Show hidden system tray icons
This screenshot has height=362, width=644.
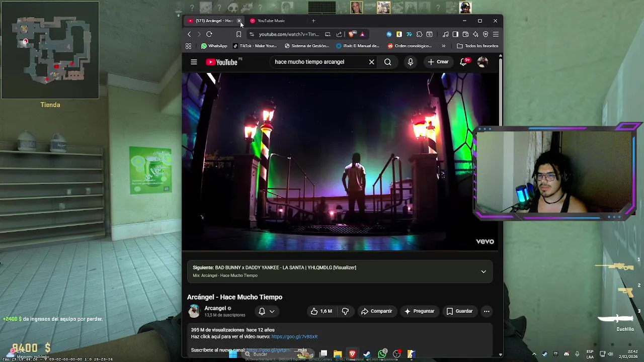click(x=534, y=354)
